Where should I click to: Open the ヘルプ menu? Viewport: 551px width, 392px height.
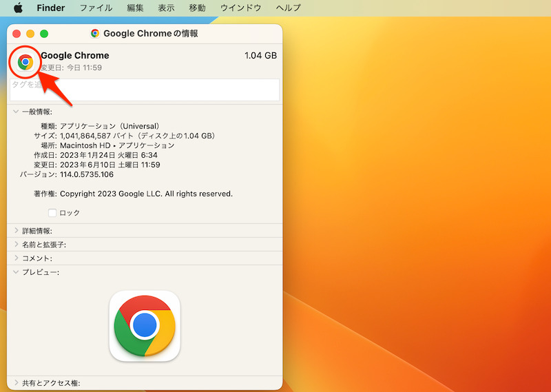pos(288,8)
